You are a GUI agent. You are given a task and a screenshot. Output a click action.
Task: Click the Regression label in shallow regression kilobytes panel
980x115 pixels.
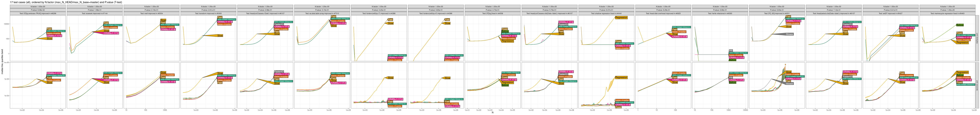(x=621, y=17)
